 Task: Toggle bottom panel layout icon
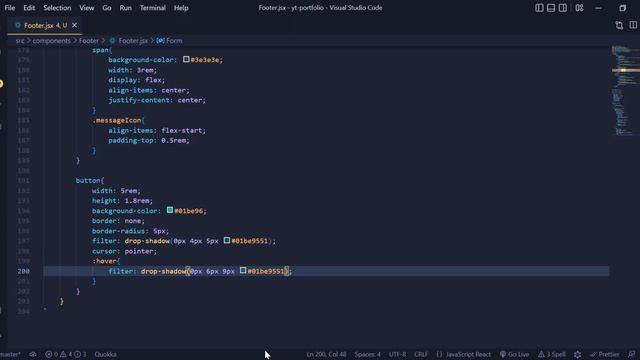point(551,8)
